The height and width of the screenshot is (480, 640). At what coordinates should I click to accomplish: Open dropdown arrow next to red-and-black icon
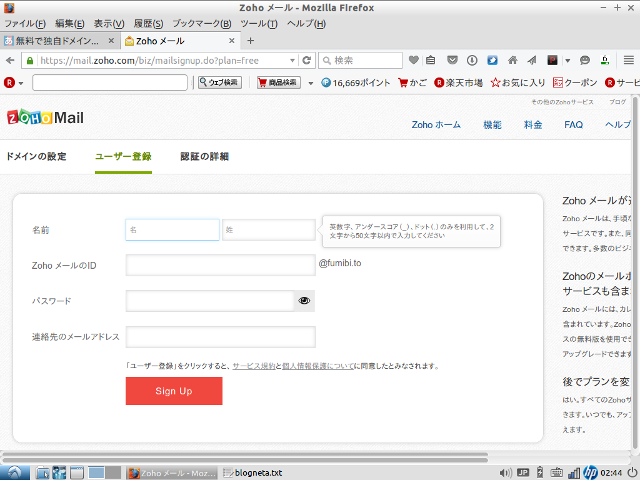click(567, 61)
